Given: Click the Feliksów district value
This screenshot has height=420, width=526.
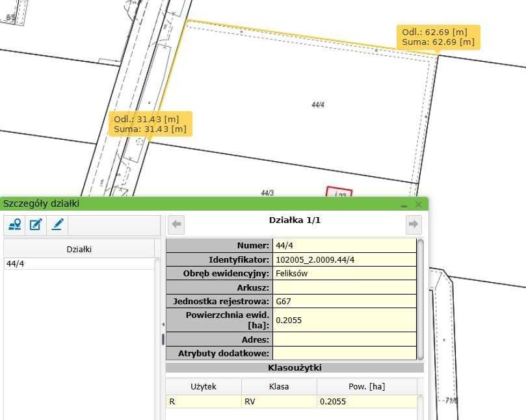Looking at the screenshot, I should [x=345, y=274].
